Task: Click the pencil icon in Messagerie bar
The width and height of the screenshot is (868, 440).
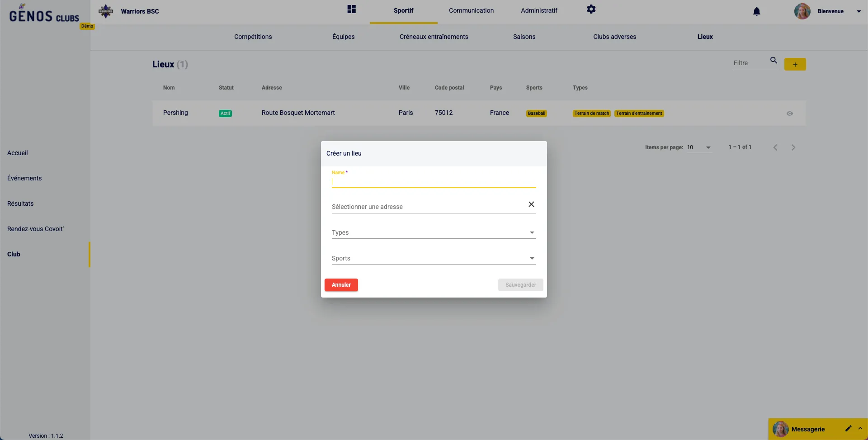Action: pyautogui.click(x=848, y=428)
